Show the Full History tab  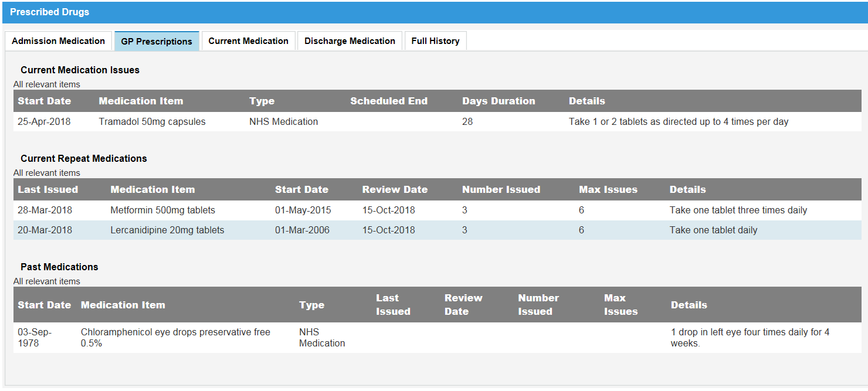point(435,41)
